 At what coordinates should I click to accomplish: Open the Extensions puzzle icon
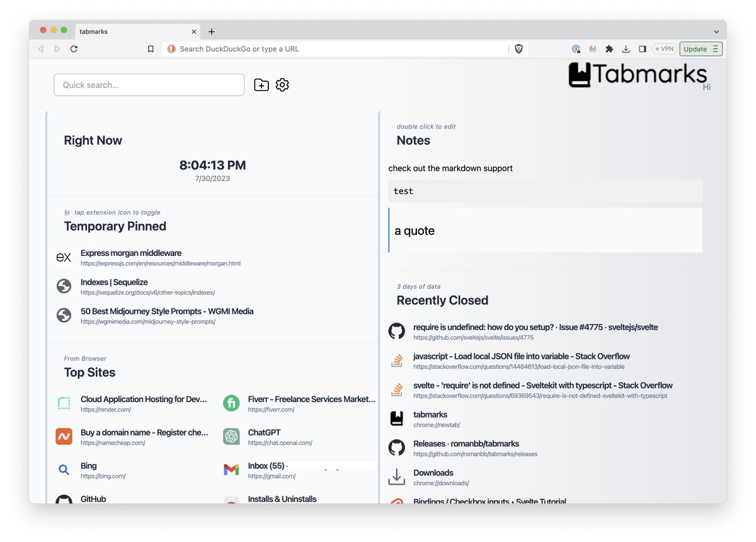pos(609,49)
